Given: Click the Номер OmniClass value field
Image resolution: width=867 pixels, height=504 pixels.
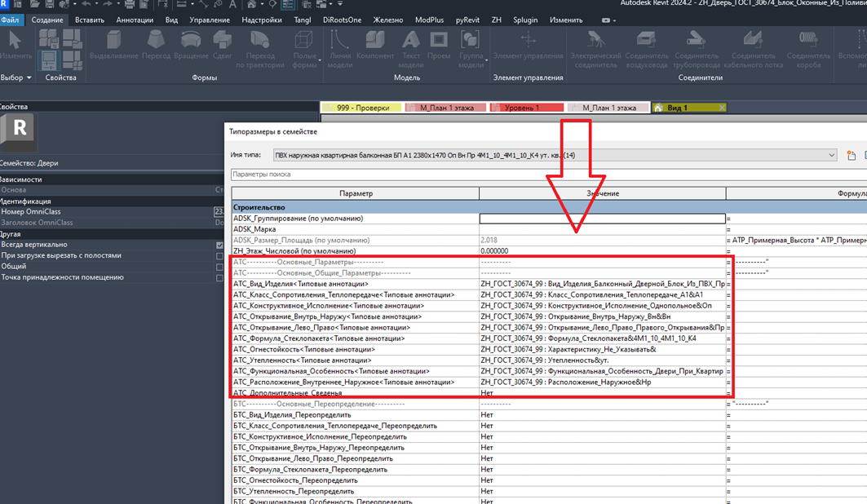Looking at the screenshot, I should coord(219,212).
